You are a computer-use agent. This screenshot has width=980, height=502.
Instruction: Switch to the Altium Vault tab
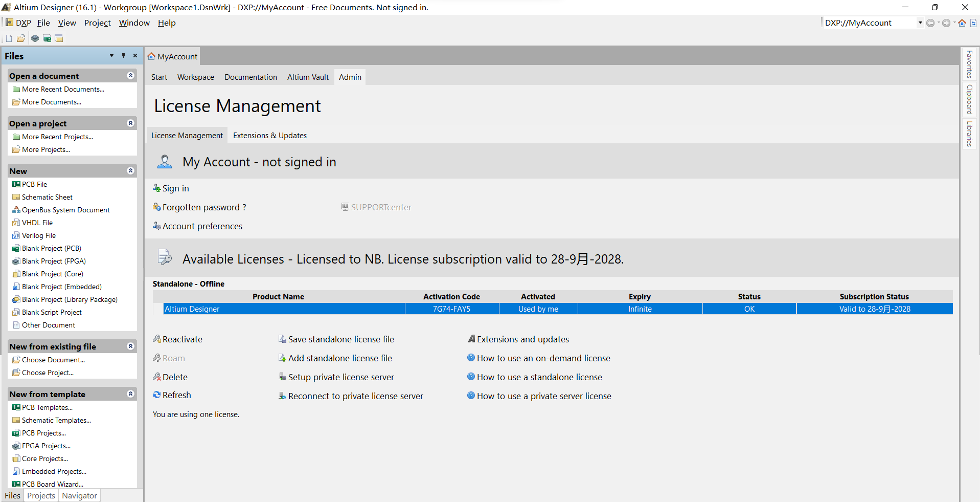[x=308, y=77]
